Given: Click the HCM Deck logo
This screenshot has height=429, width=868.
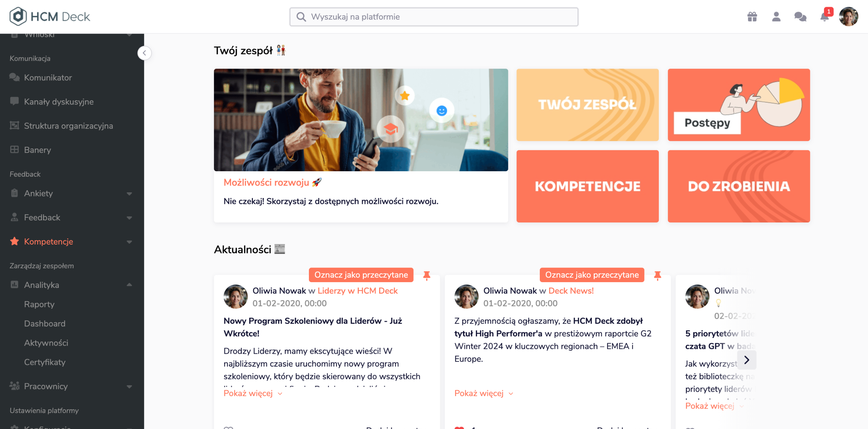Looking at the screenshot, I should pyautogui.click(x=50, y=16).
